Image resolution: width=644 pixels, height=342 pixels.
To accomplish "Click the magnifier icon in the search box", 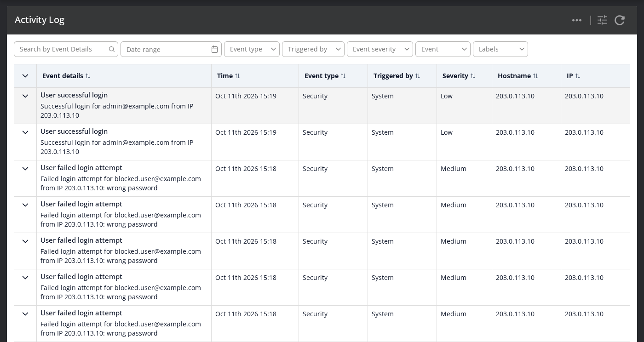I will (x=112, y=49).
